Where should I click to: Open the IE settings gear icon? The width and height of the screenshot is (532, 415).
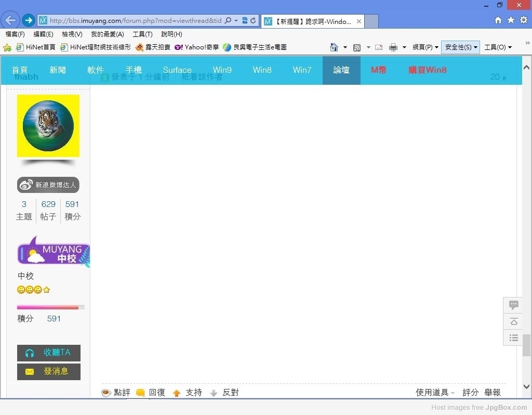click(524, 20)
